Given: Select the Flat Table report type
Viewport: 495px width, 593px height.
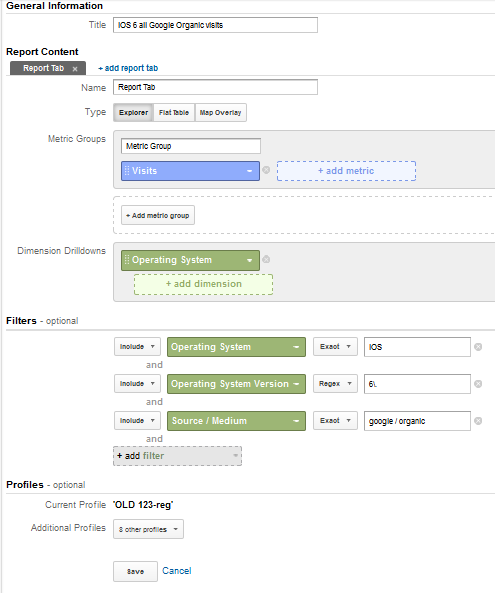Looking at the screenshot, I should coord(174,113).
